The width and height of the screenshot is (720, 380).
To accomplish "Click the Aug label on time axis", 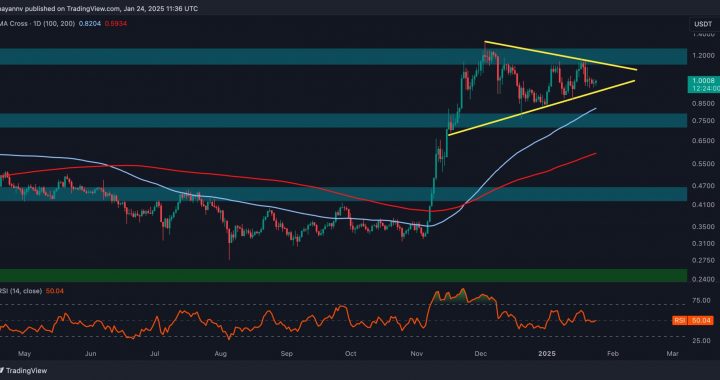I will (x=221, y=354).
